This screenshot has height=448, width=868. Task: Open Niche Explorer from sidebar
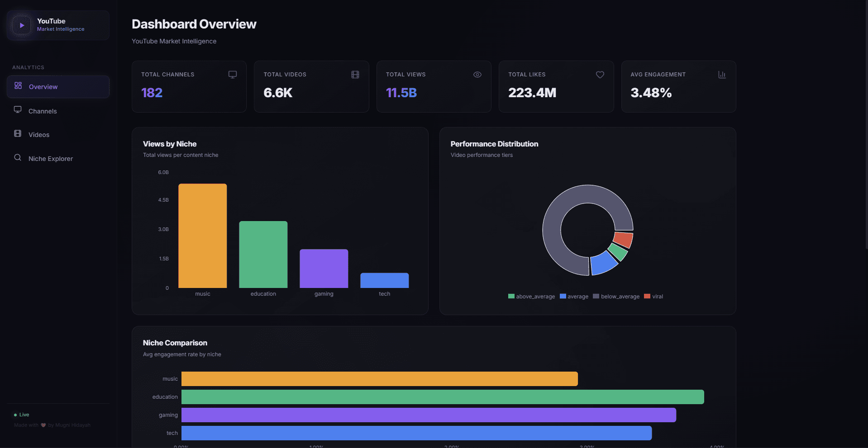[58, 159]
